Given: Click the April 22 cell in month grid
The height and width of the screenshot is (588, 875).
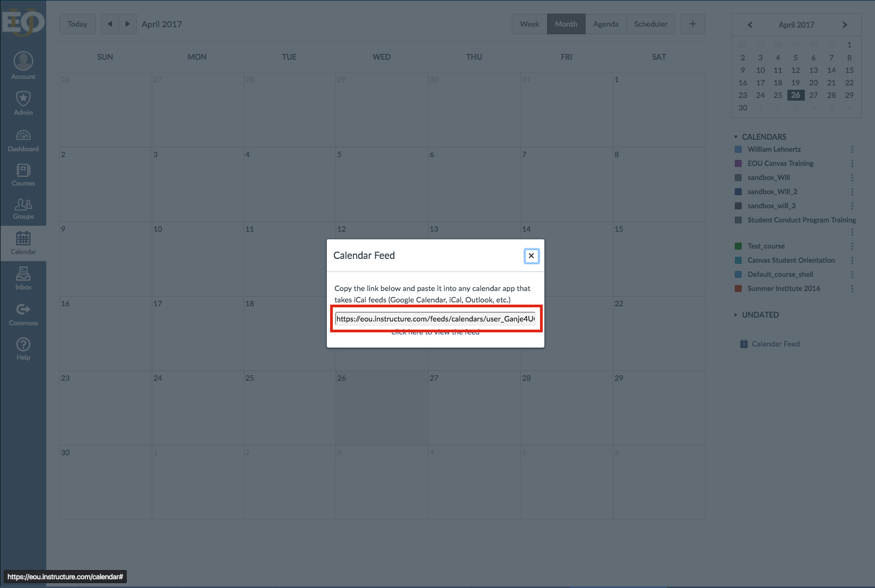Looking at the screenshot, I should [659, 333].
